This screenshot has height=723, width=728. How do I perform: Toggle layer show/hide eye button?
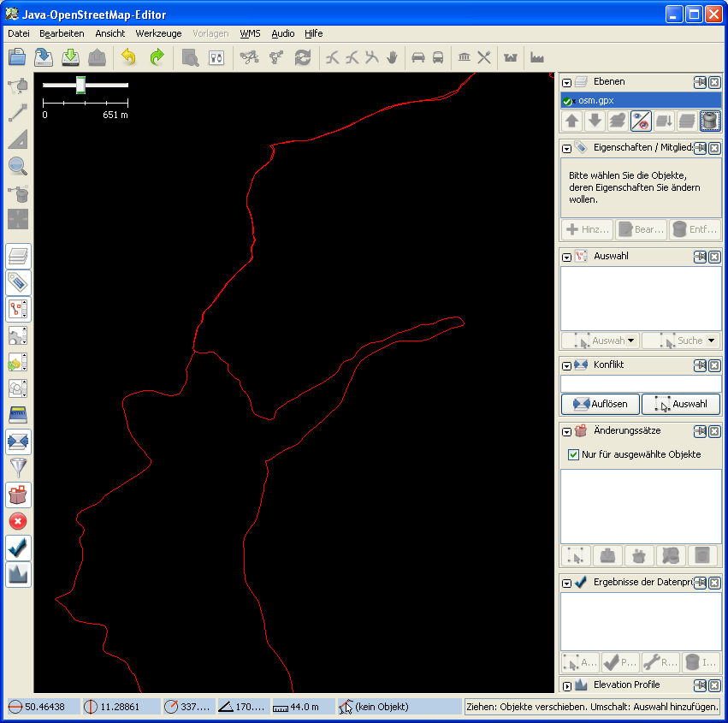point(642,121)
